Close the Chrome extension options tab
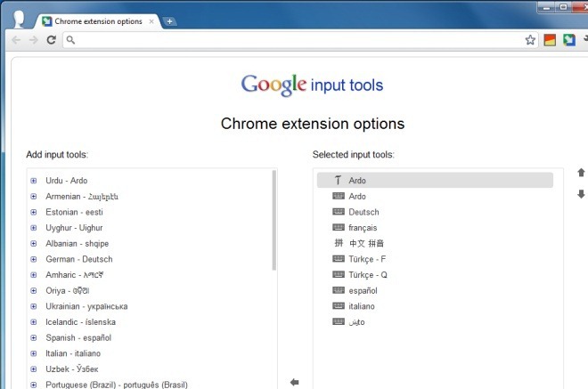Image resolution: width=588 pixels, height=389 pixels. point(151,21)
